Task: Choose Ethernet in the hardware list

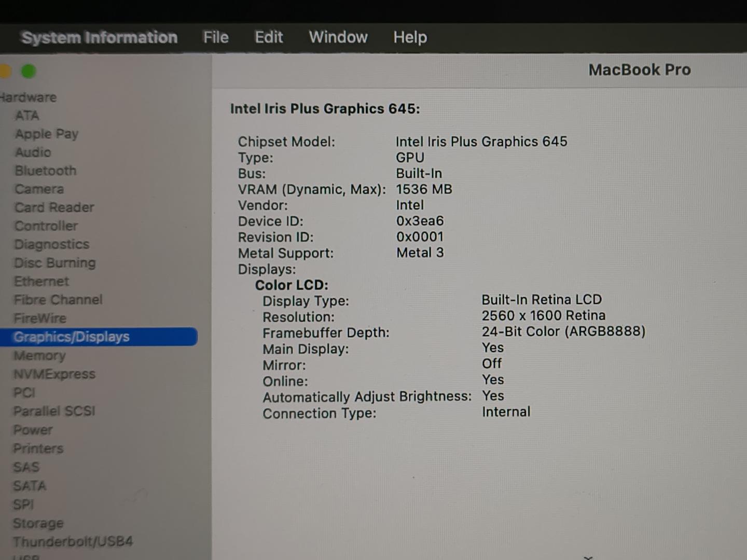Action: pos(41,282)
